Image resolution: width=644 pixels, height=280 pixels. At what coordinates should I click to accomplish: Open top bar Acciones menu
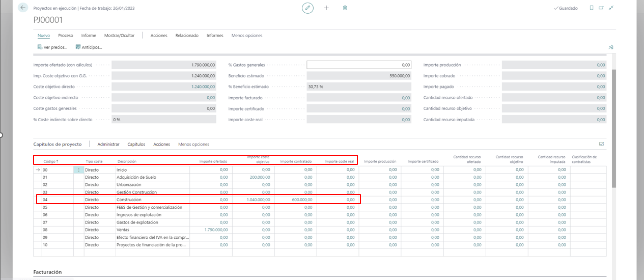point(159,36)
